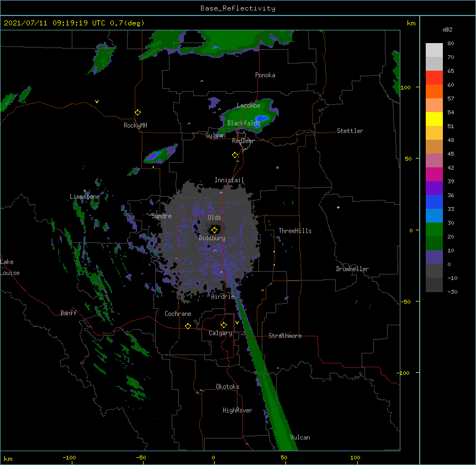
Task: Pick the red 60-65 dBZ legend swatch
Action: (434, 77)
